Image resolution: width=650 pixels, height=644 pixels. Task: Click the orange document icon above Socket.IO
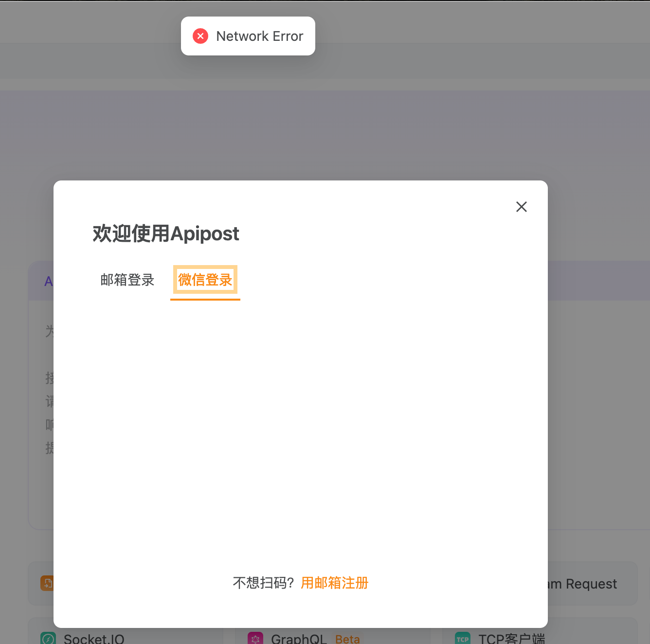47,583
